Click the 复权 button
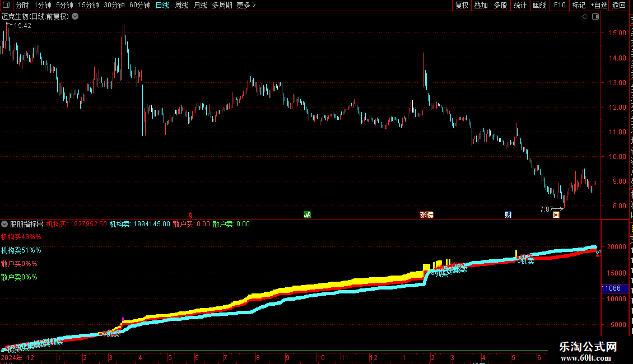This screenshot has width=633, height=364. (462, 5)
